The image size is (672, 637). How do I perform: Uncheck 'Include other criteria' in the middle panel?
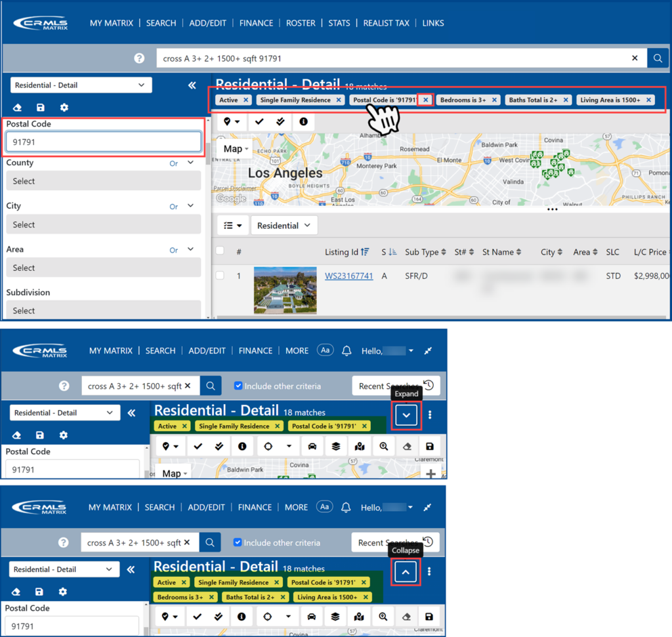238,386
